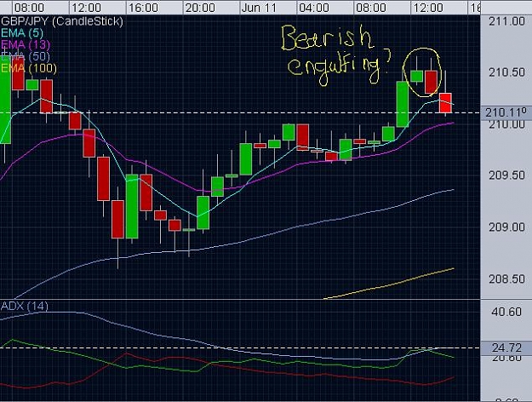
Task: Click the tall green breakout candle near 210.00
Action: point(403,104)
